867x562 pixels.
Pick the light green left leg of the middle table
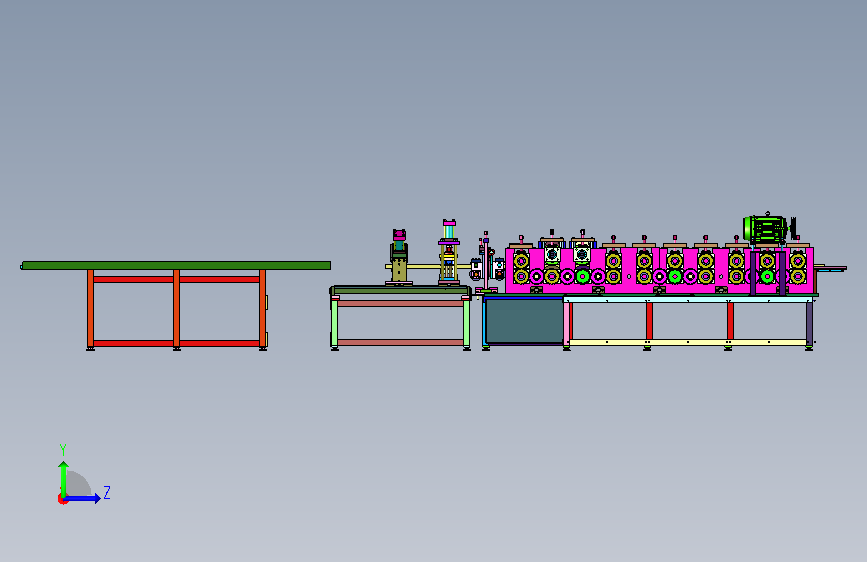[335, 323]
